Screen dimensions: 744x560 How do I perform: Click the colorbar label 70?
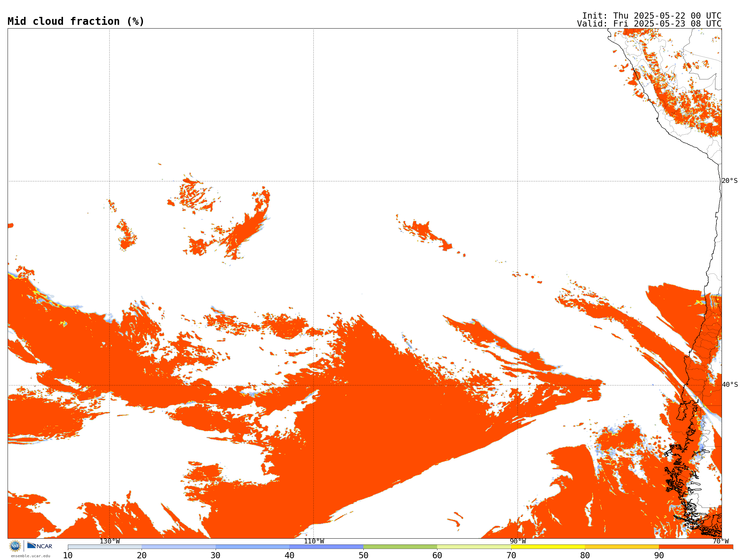[511, 556]
